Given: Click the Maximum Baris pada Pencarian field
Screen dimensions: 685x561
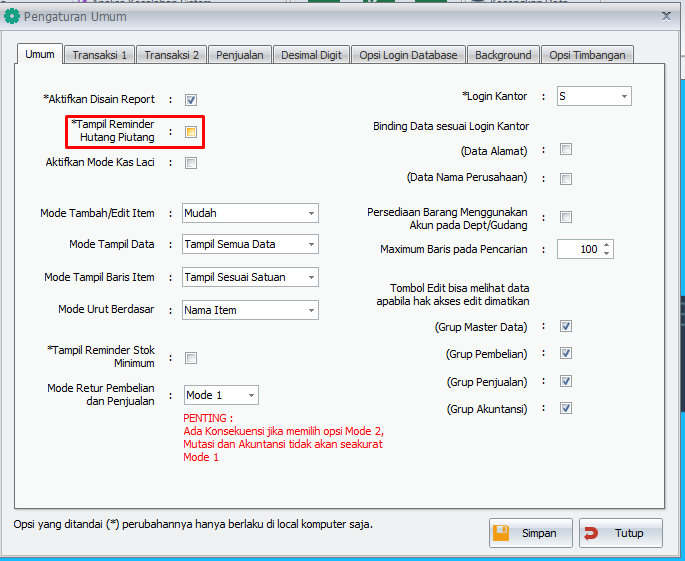Looking at the screenshot, I should 578,249.
